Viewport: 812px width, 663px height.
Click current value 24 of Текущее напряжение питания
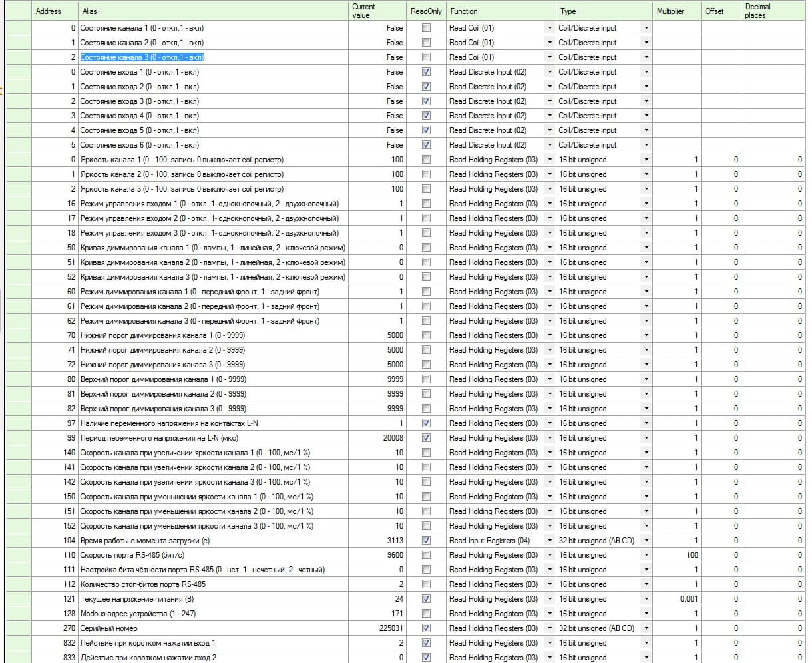377,599
